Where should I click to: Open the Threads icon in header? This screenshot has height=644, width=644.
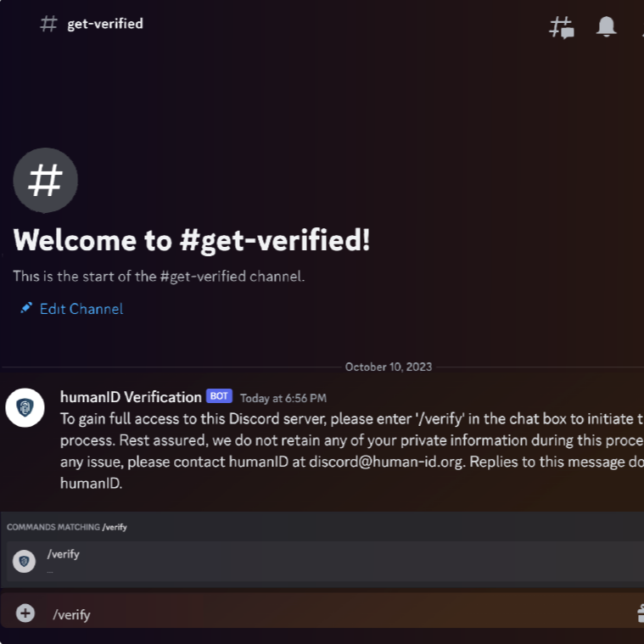(562, 27)
